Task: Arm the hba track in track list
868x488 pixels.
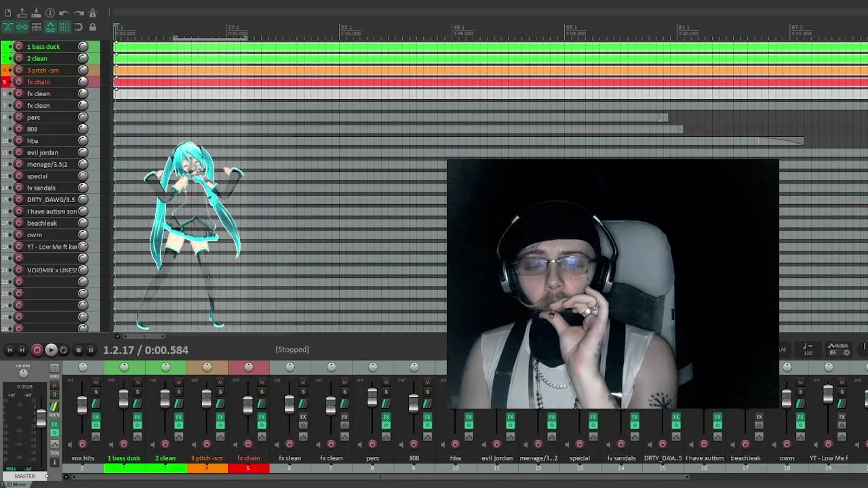Action: [19, 141]
